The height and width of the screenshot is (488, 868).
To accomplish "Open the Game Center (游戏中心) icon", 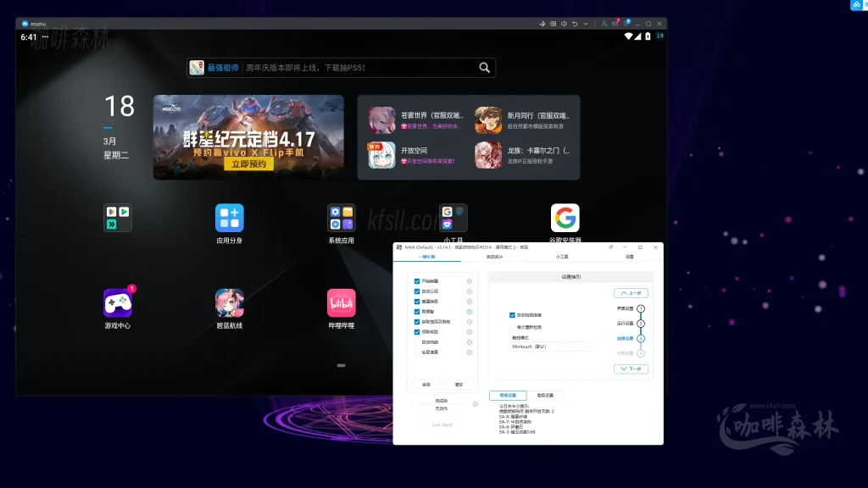I will click(118, 303).
